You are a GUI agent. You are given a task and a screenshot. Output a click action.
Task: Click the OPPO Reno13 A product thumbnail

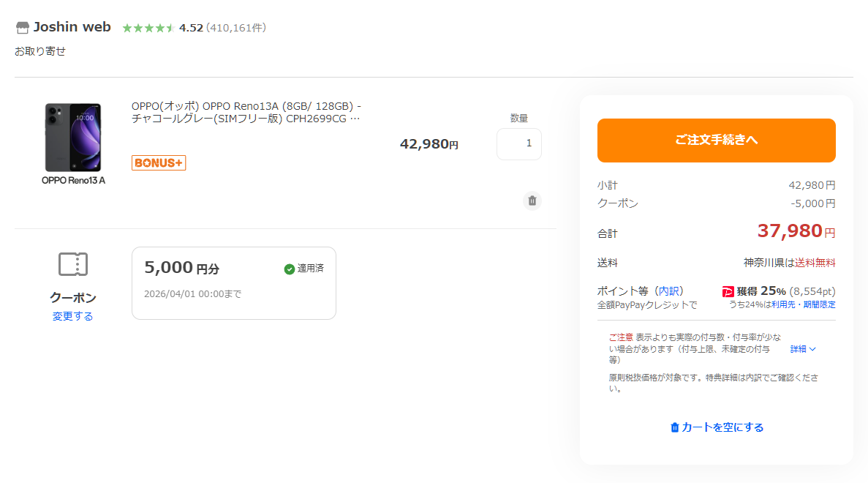click(73, 143)
